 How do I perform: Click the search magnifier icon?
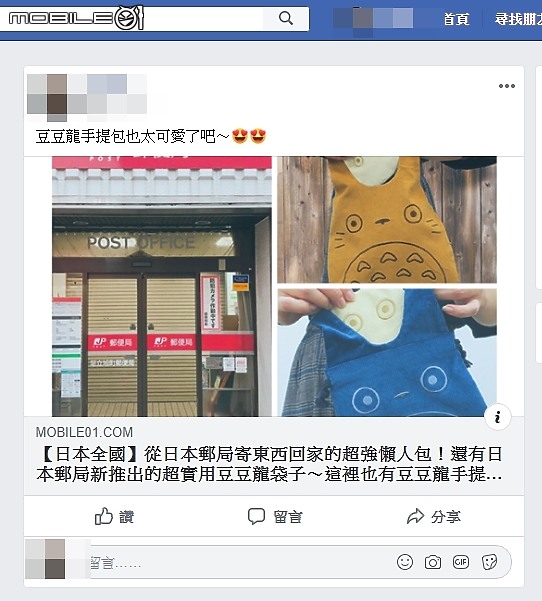286,18
